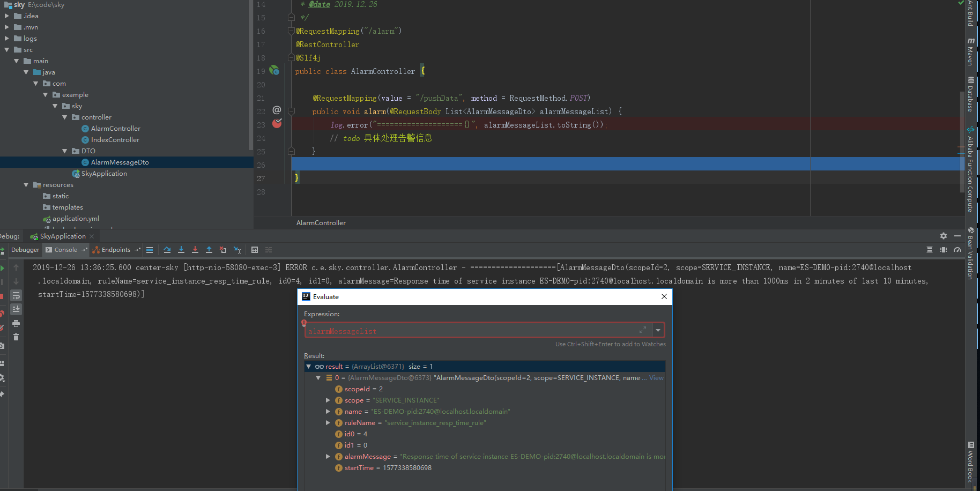Click the Memory view icon in Debug panel
Image resolution: width=980 pixels, height=491 pixels.
pyautogui.click(x=944, y=250)
